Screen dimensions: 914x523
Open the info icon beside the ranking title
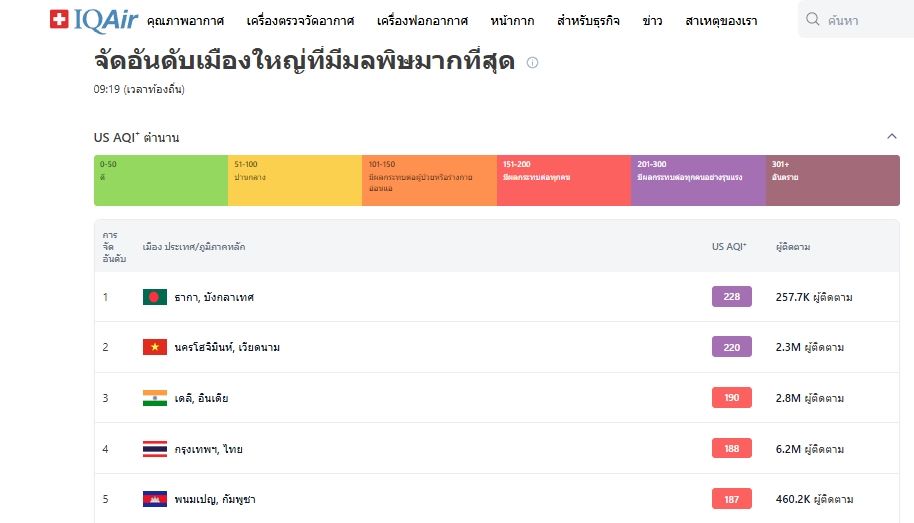point(532,62)
